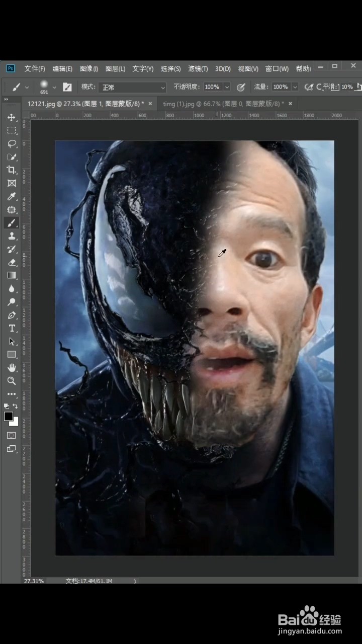Select the Hand tool
362x644 pixels.
click(x=12, y=368)
